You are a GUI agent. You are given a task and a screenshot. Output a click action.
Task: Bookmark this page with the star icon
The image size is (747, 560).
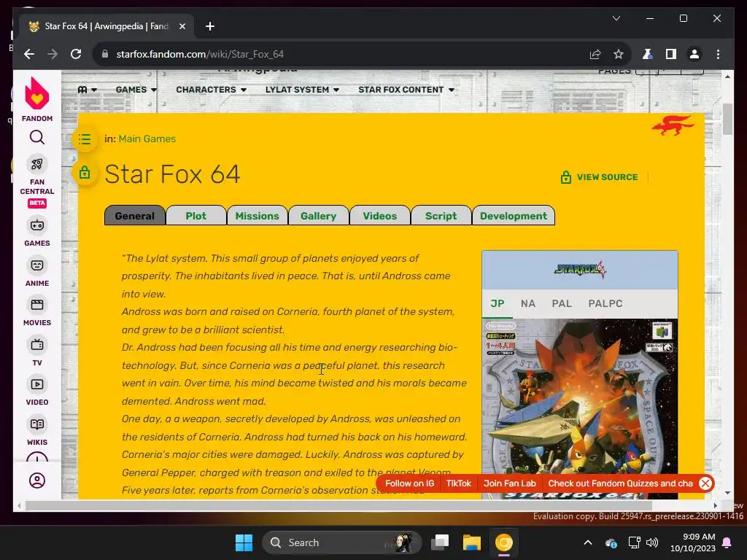619,54
